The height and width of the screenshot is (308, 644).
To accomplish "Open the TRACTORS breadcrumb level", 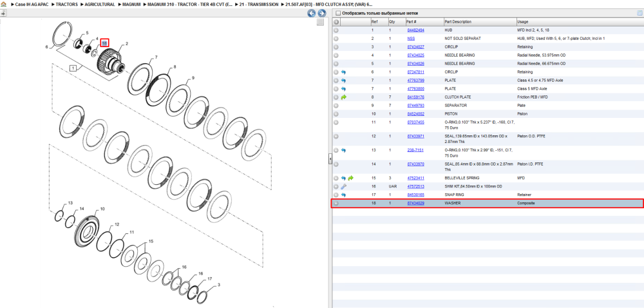I will 66,4.
